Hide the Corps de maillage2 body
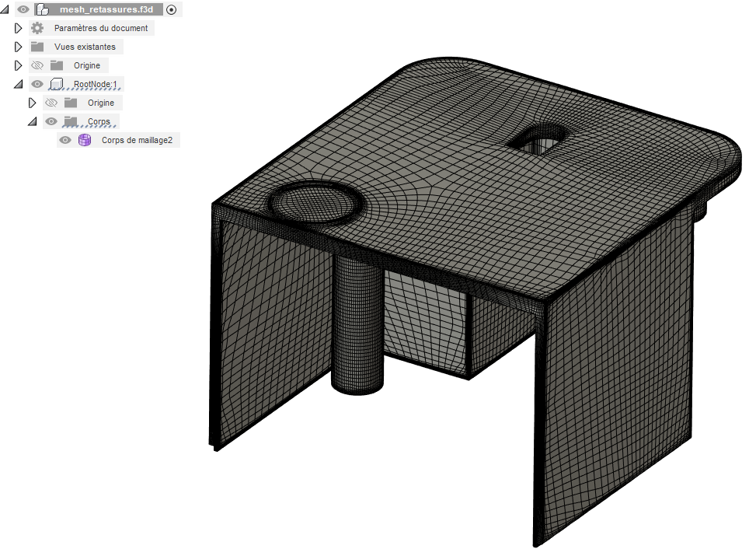This screenshot has height=549, width=756. (x=65, y=140)
